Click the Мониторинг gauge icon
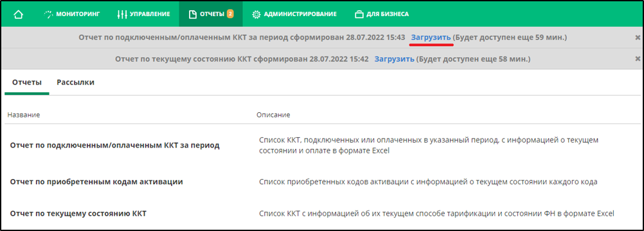The height and width of the screenshot is (231, 644). pyautogui.click(x=49, y=14)
